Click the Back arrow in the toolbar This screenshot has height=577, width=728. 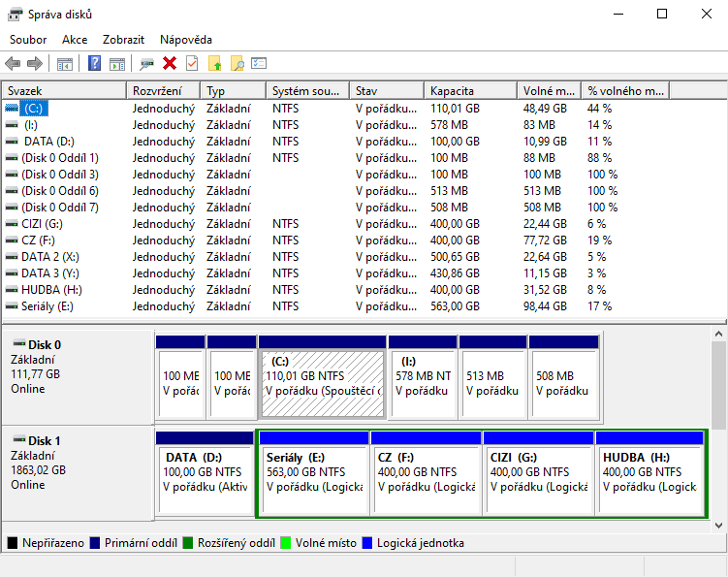pos(13,64)
